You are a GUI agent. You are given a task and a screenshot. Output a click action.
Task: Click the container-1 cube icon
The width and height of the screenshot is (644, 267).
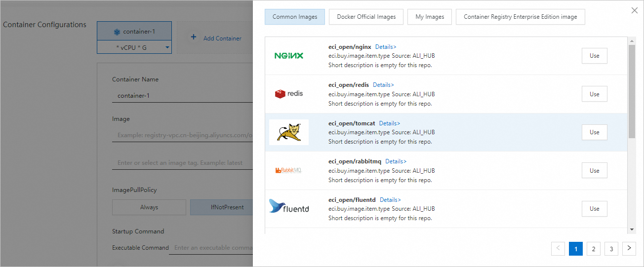point(117,32)
